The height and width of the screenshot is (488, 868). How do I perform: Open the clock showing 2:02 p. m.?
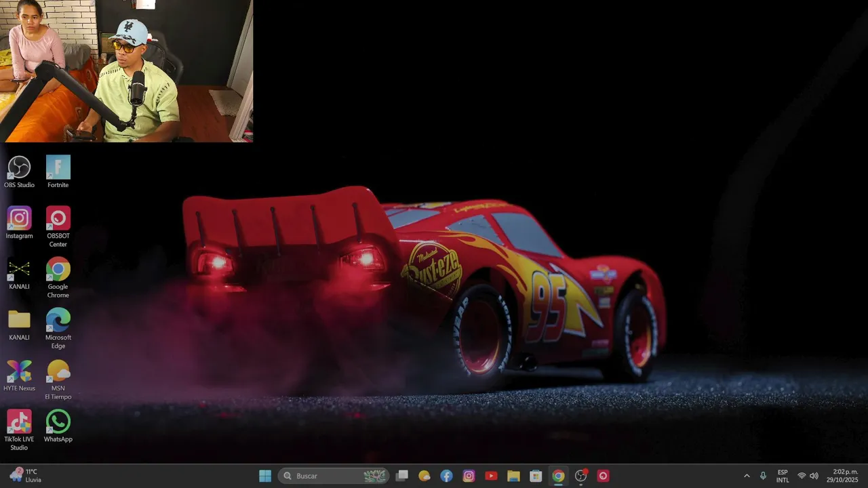pos(842,476)
